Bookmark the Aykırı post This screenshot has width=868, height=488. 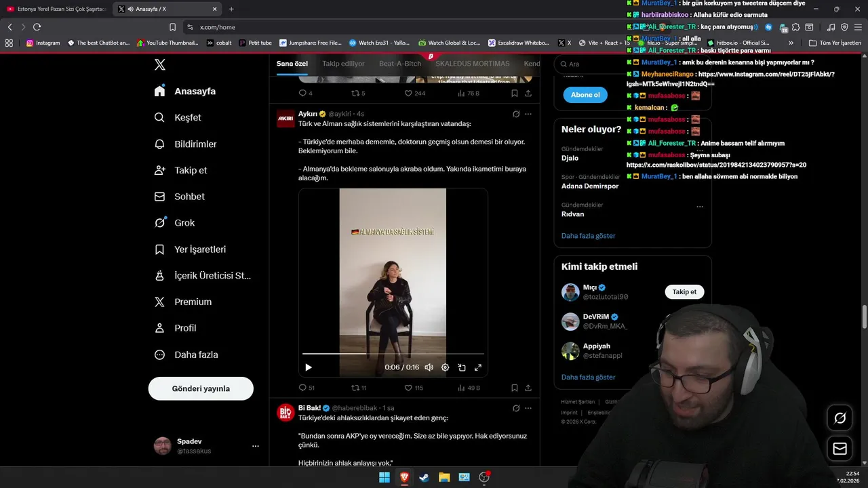click(515, 388)
